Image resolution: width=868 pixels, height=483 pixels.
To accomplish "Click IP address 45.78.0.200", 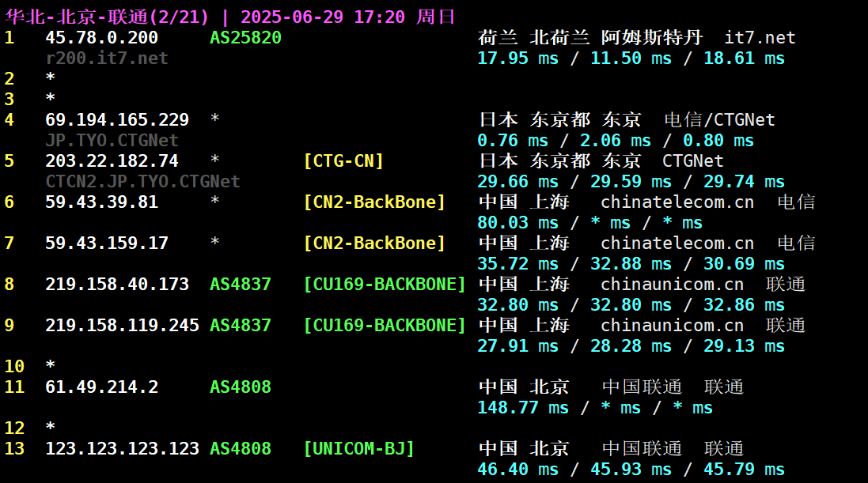I will [x=102, y=38].
